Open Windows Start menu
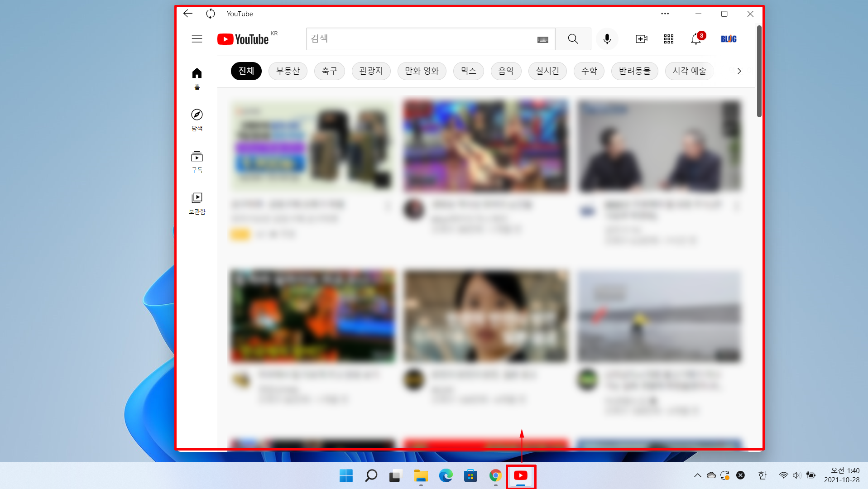Image resolution: width=868 pixels, height=489 pixels. 346,475
